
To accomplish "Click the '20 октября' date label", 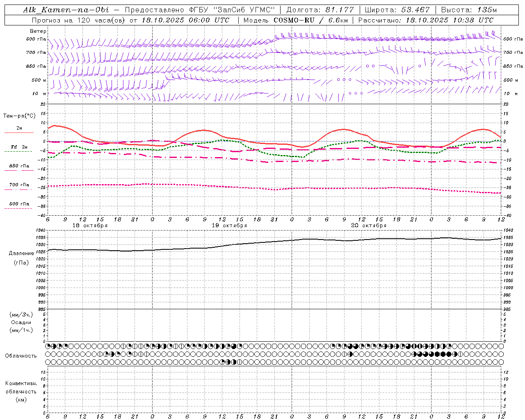I will tap(369, 226).
